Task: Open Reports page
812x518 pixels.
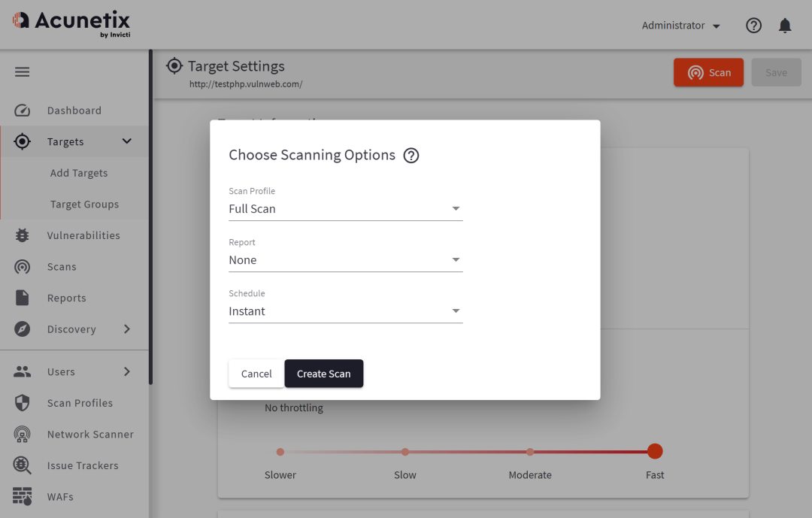Action: pos(66,298)
